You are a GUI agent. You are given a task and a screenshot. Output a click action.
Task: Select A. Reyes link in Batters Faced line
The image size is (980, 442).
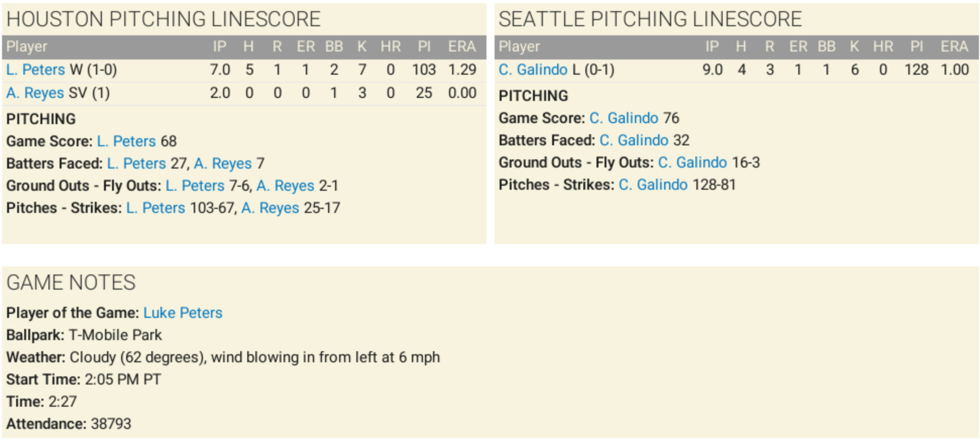tap(223, 163)
